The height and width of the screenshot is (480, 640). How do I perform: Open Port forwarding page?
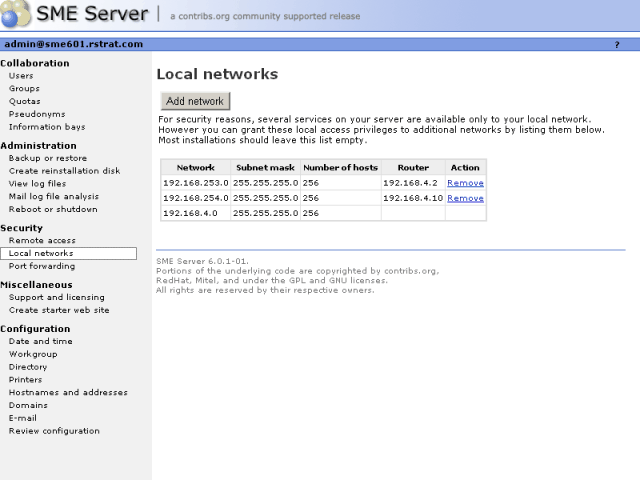point(42,266)
